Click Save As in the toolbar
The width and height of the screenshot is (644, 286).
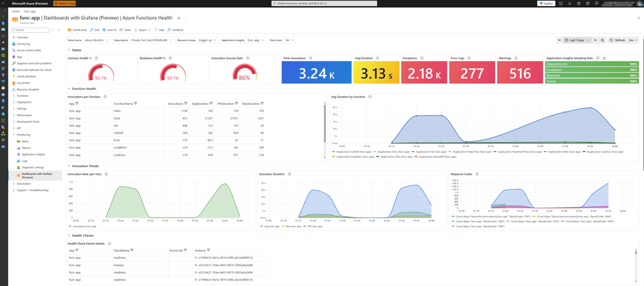[x=110, y=30]
